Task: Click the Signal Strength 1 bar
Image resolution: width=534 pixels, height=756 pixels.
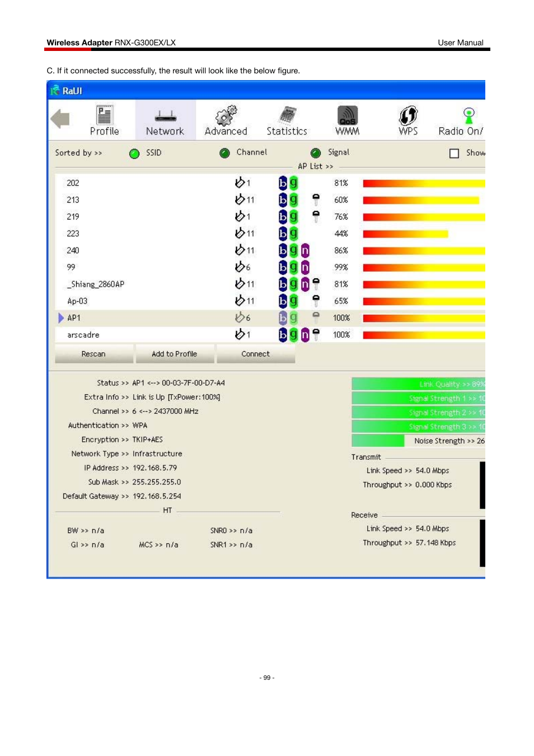Action: [x=418, y=398]
